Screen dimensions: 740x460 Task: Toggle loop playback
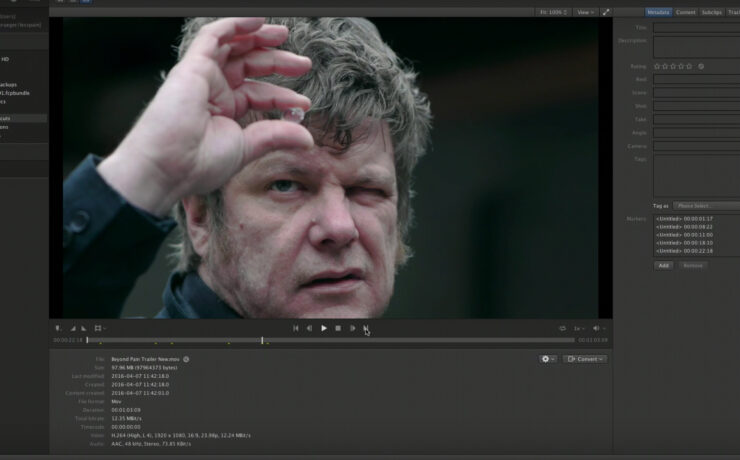[562, 328]
